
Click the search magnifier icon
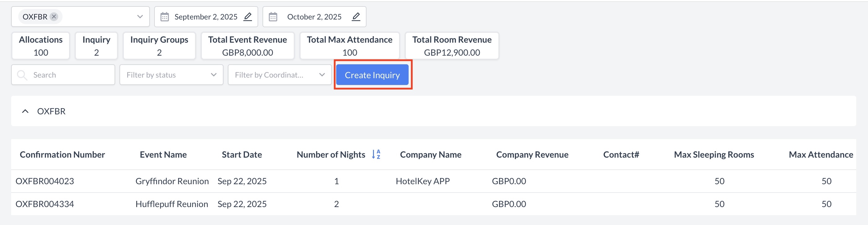point(22,75)
